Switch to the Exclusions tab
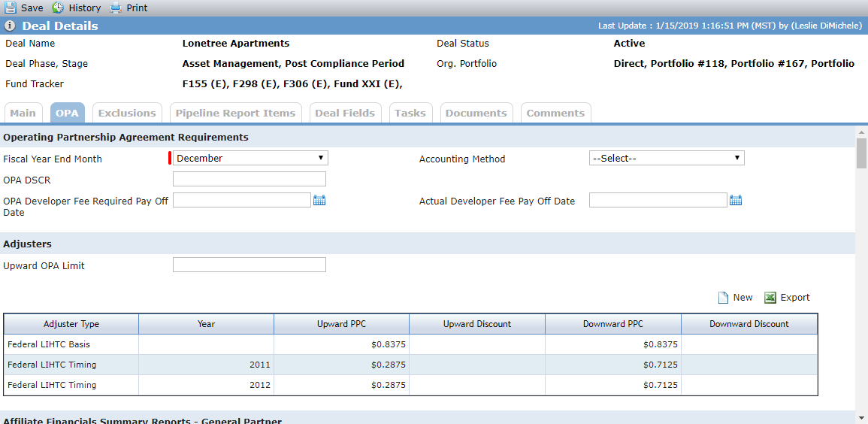The height and width of the screenshot is (424, 868). pos(127,113)
